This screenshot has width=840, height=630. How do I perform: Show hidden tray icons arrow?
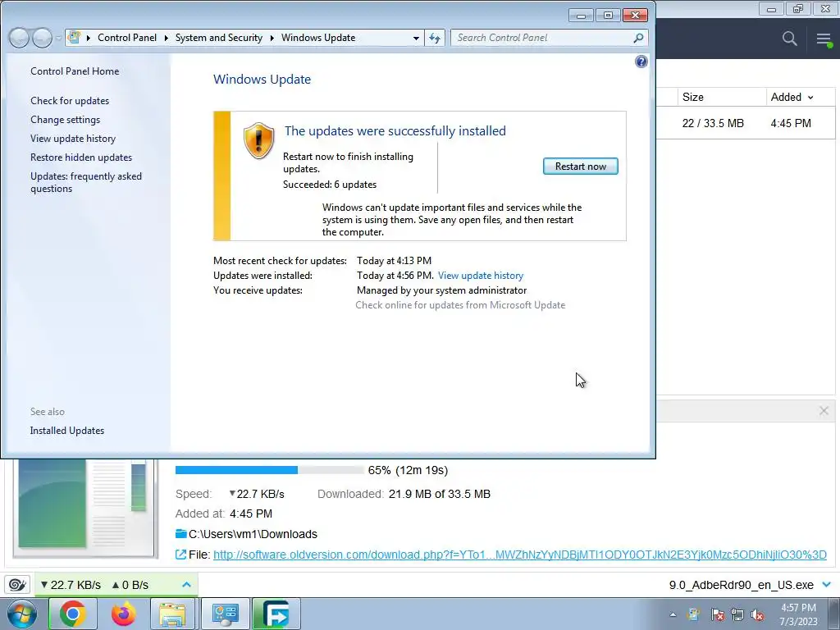click(x=673, y=615)
